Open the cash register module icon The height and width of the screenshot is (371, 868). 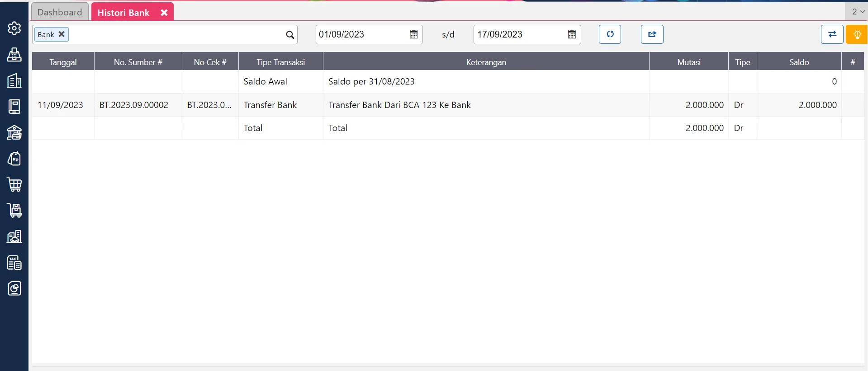click(x=14, y=55)
